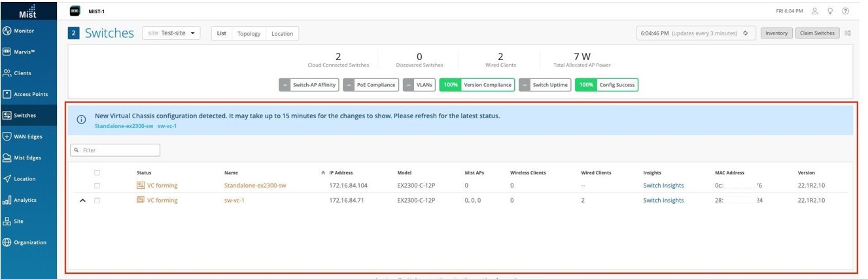The height and width of the screenshot is (279, 868).
Task: Collapse the sw-vc-1 row chevron
Action: point(83,201)
